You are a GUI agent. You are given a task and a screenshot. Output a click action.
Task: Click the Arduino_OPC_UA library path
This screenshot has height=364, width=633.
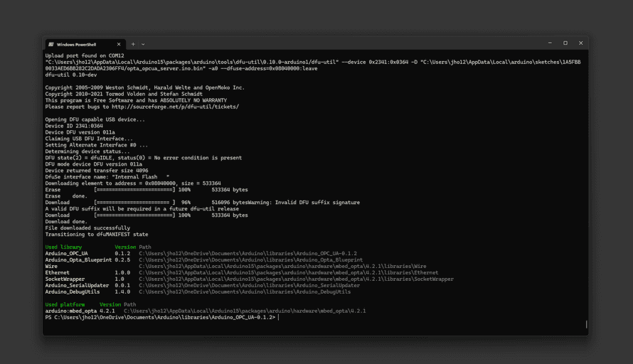[x=248, y=253]
